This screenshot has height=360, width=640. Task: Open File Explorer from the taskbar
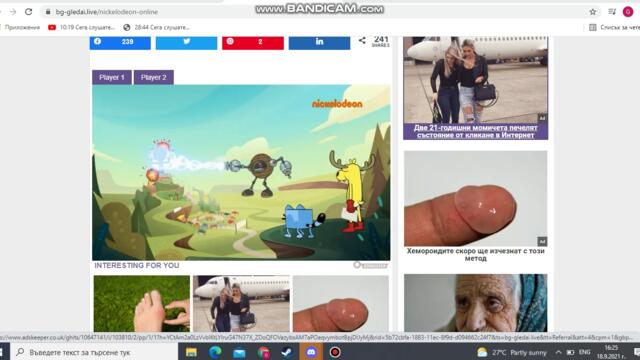(x=191, y=352)
